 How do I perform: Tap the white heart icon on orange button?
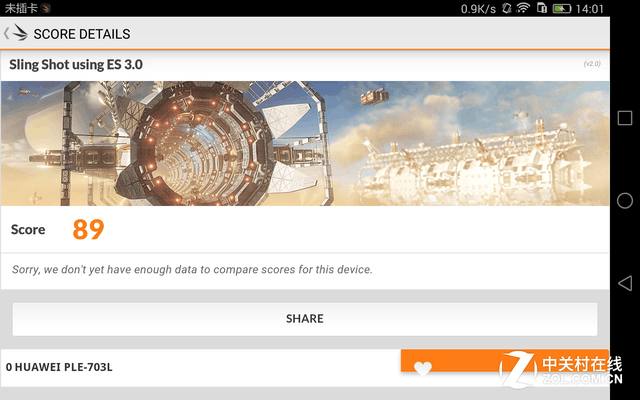pos(422,368)
